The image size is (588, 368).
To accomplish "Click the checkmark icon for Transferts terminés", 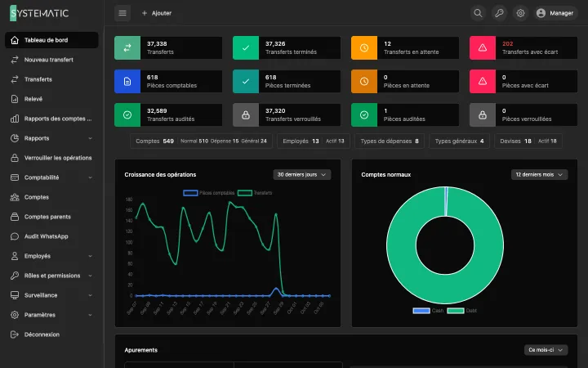I will 246,47.
